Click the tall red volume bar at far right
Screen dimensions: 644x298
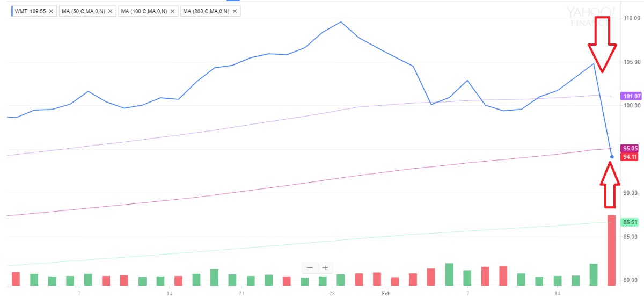coord(611,250)
